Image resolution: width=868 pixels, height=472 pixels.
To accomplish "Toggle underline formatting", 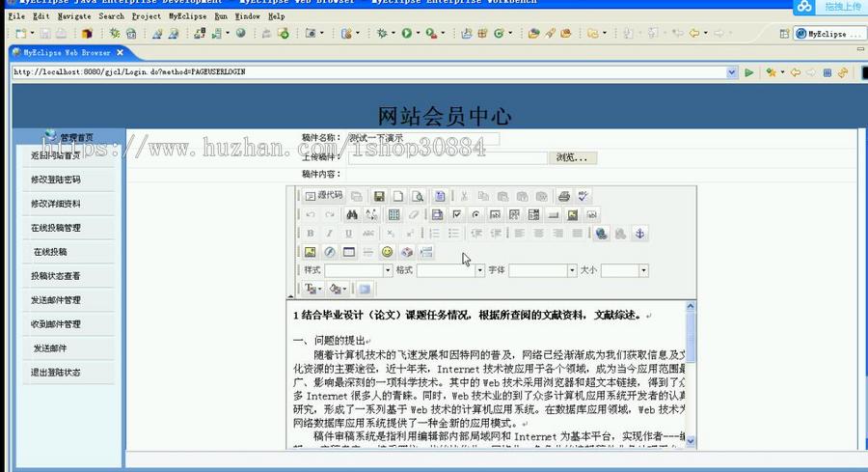I will [349, 234].
